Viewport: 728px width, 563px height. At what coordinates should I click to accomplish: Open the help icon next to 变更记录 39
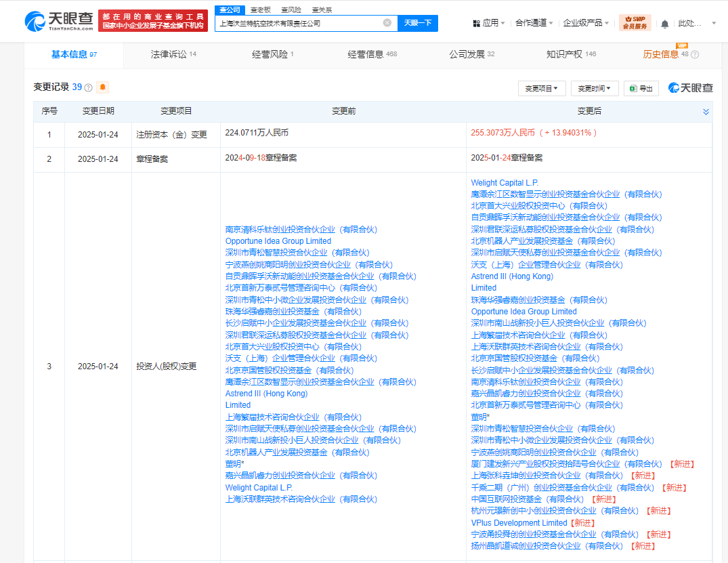(88, 88)
